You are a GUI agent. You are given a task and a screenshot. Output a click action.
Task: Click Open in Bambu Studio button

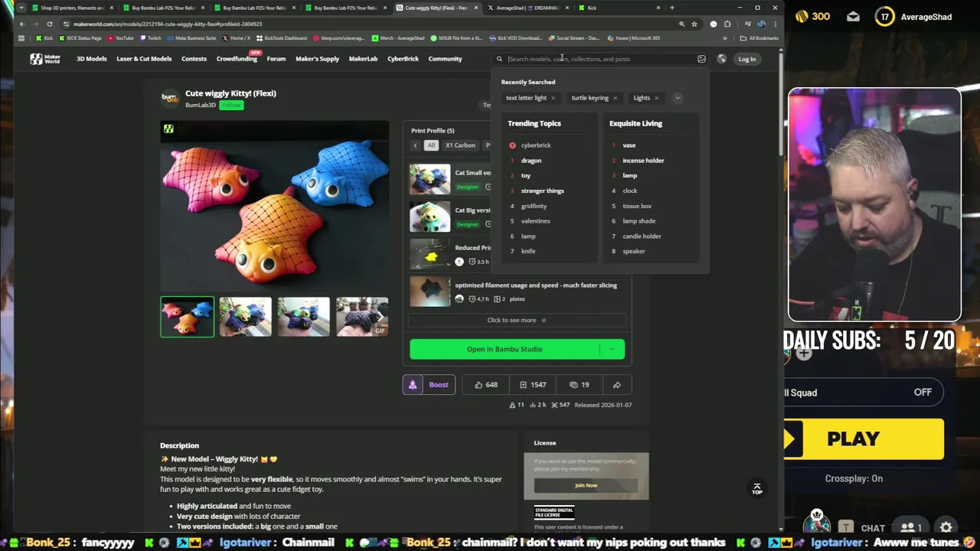click(505, 350)
